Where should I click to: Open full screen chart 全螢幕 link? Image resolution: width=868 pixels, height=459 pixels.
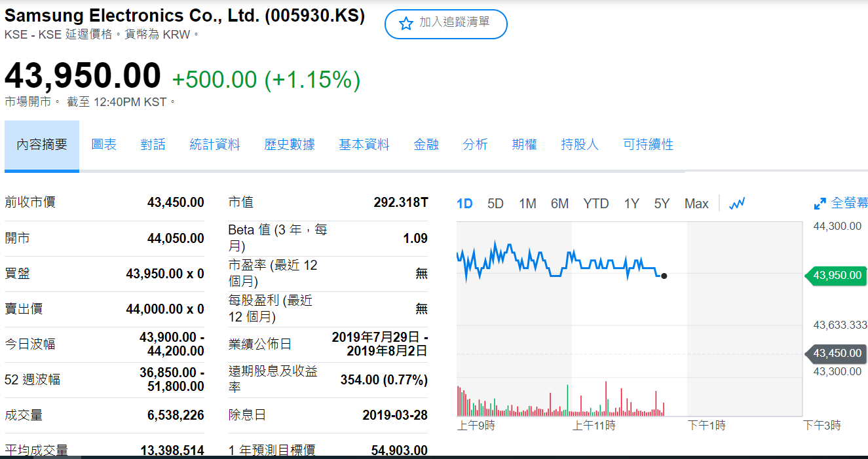(850, 203)
